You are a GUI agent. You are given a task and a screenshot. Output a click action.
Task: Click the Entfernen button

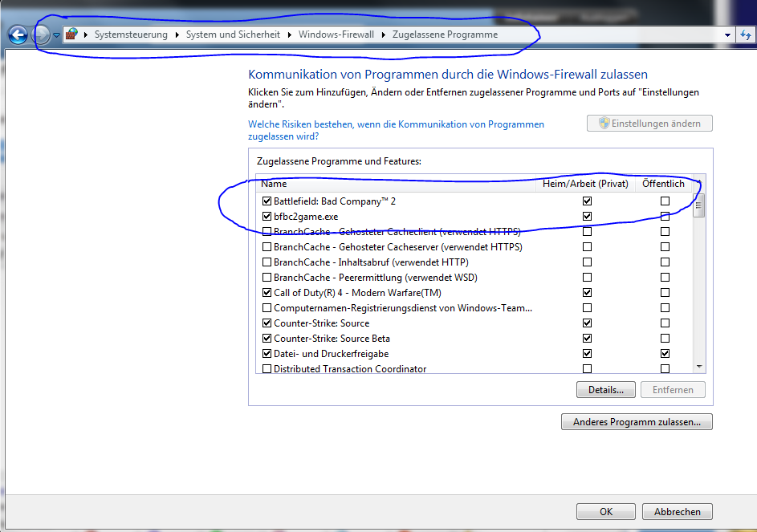(673, 390)
